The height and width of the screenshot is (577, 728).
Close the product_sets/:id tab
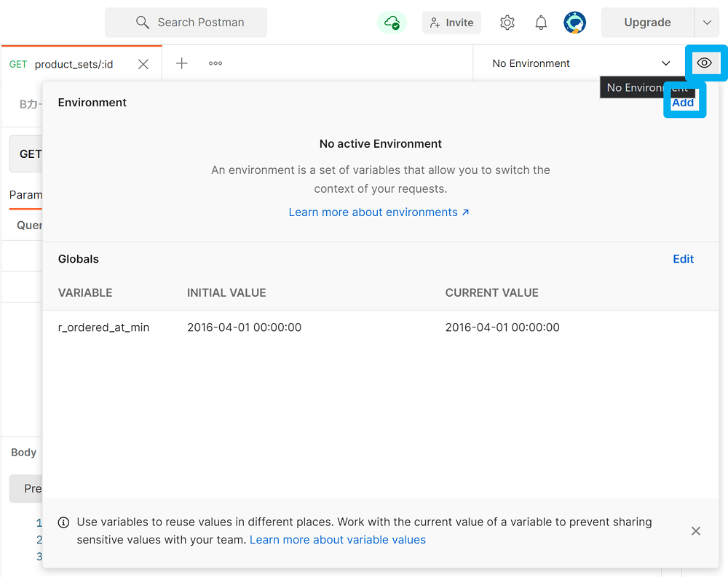point(143,64)
